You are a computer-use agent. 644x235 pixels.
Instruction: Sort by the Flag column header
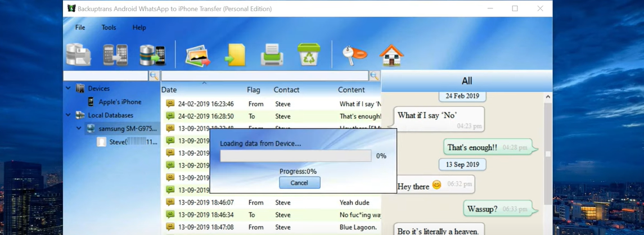point(254,90)
